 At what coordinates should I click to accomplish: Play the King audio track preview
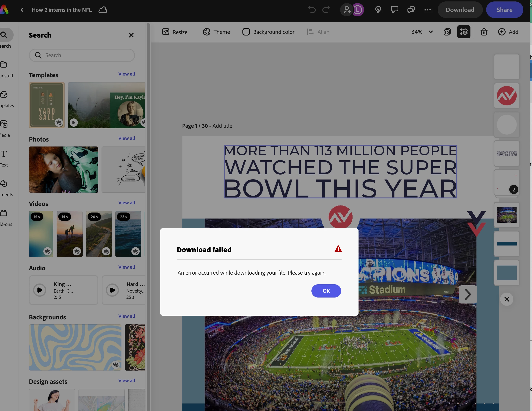tap(40, 290)
